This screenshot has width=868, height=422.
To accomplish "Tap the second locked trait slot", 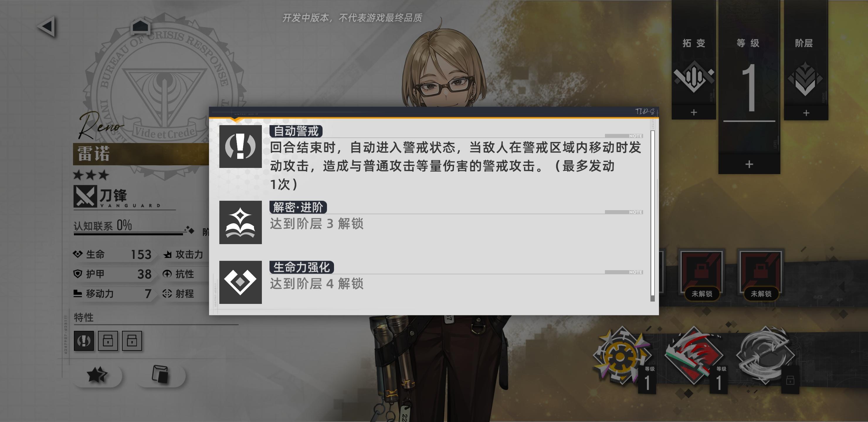I will click(x=108, y=341).
